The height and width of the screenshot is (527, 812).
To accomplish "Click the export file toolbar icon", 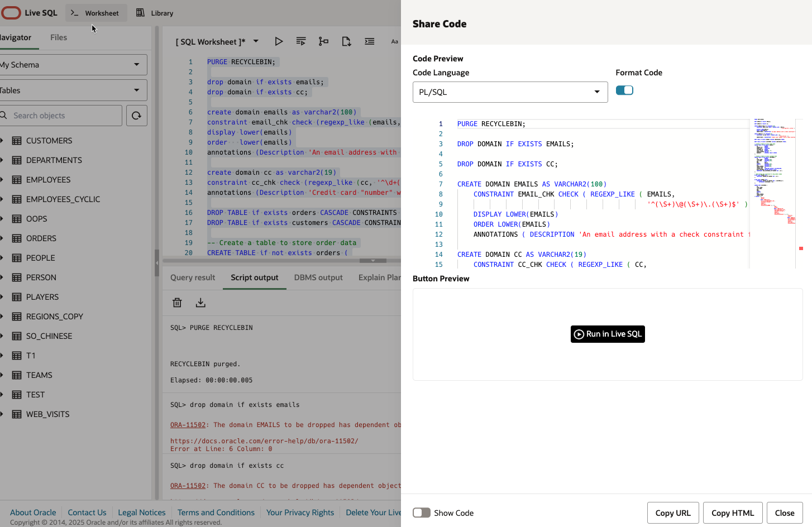I will (346, 41).
